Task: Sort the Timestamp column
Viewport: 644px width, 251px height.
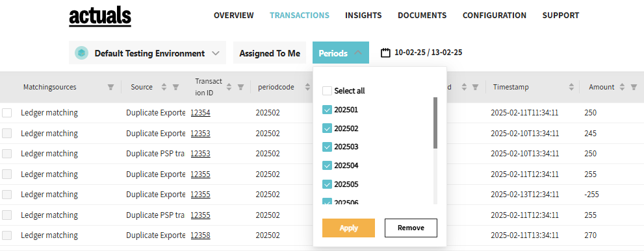Action: coord(571,87)
